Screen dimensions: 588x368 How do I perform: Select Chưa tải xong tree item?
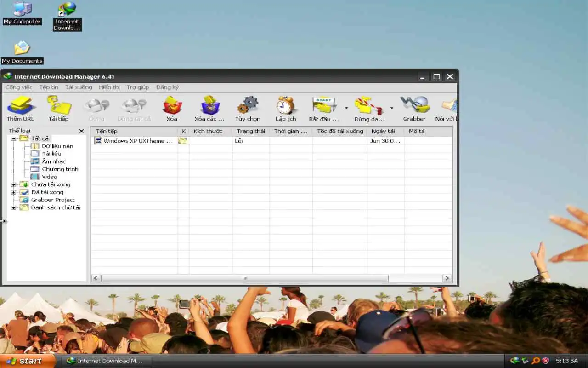click(45, 184)
